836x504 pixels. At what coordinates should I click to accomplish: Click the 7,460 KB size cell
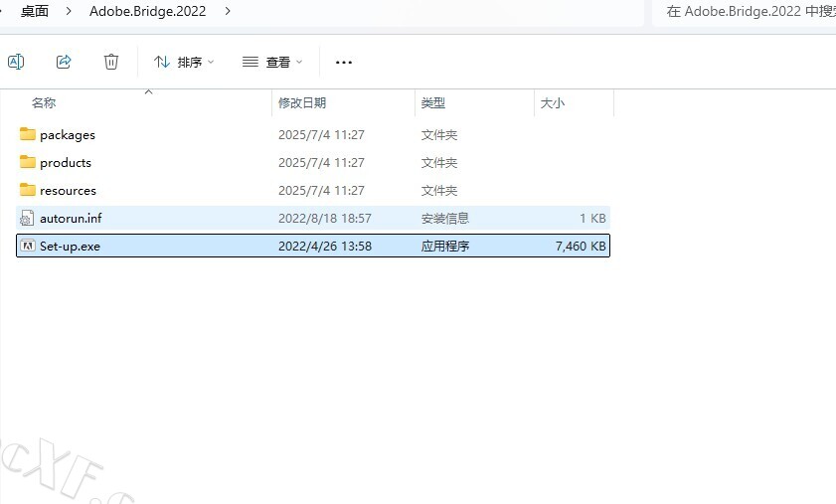click(x=581, y=246)
